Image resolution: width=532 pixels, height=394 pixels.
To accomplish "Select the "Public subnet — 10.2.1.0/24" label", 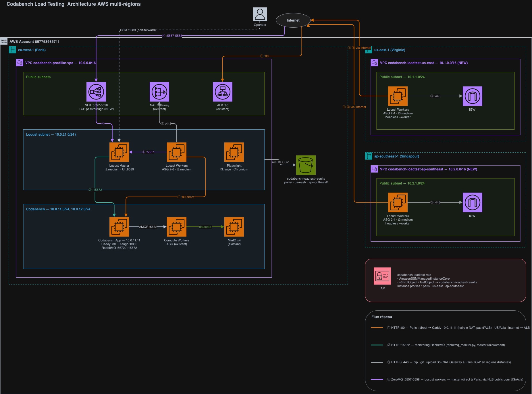I will (402, 183).
